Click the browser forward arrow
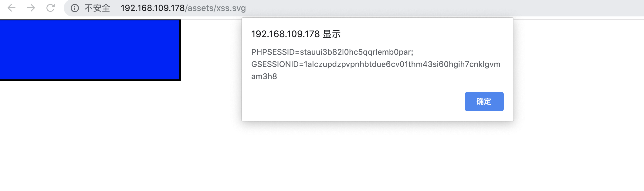644x191 pixels. 31,8
